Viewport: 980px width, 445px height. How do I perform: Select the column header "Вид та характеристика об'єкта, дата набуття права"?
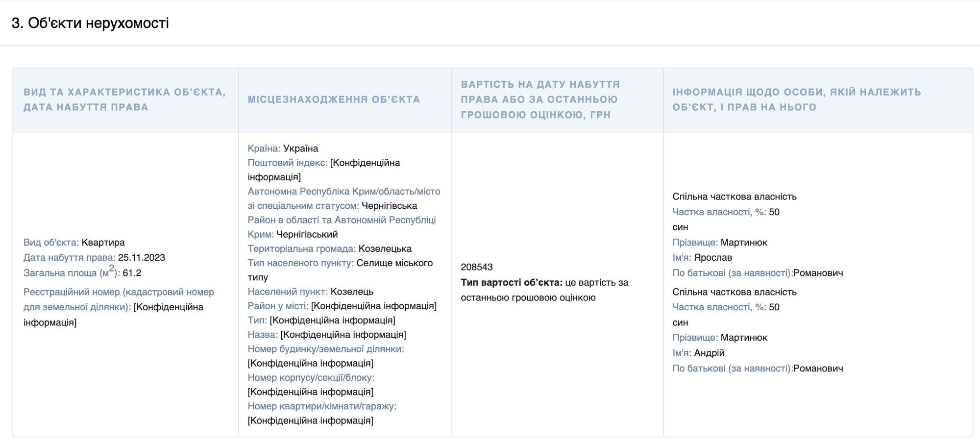pyautogui.click(x=125, y=99)
